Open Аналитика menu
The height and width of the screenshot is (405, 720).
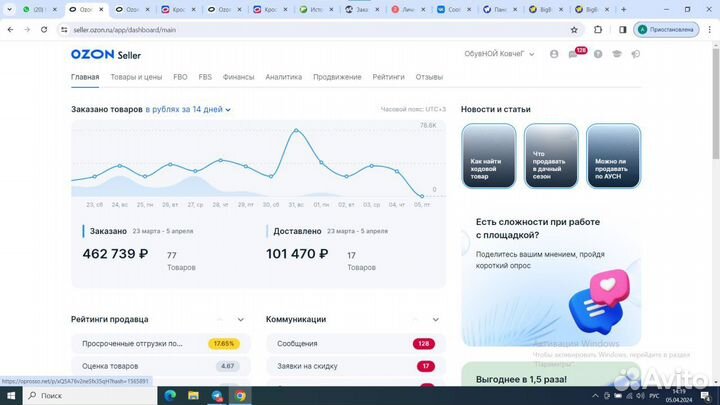point(283,77)
